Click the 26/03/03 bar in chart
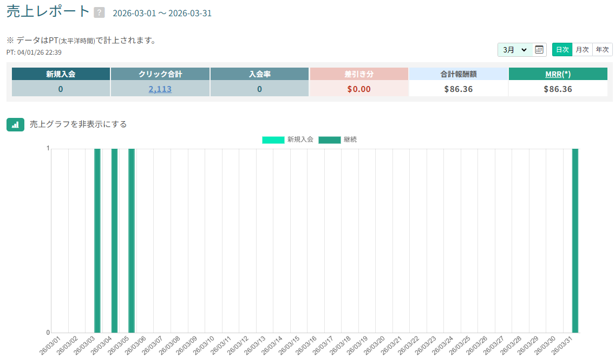 [x=97, y=241]
